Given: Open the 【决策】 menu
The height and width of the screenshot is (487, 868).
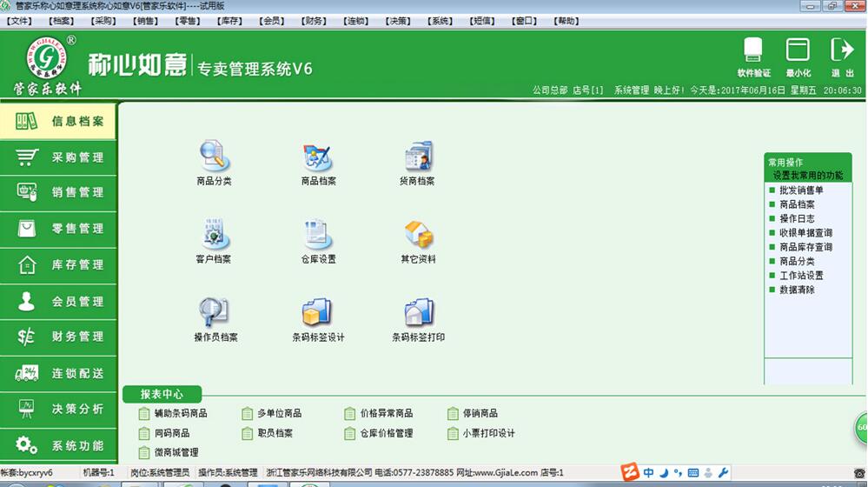Looking at the screenshot, I should (x=398, y=21).
